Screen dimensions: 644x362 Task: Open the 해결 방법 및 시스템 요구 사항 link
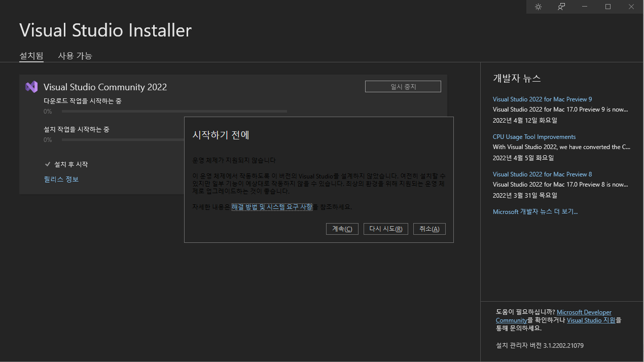coord(272,207)
